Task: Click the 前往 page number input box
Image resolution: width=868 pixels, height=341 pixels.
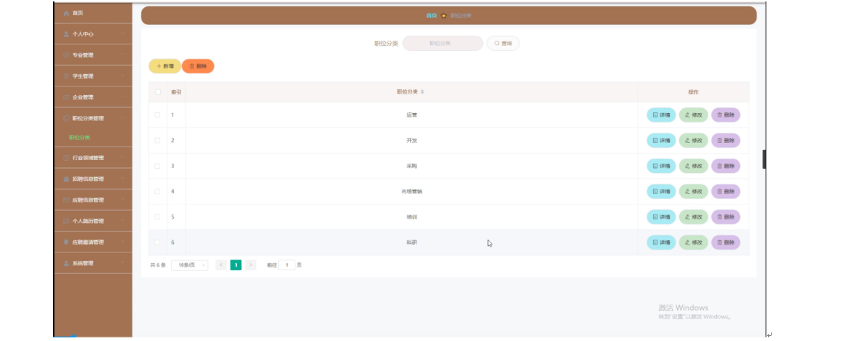Action: click(x=287, y=265)
